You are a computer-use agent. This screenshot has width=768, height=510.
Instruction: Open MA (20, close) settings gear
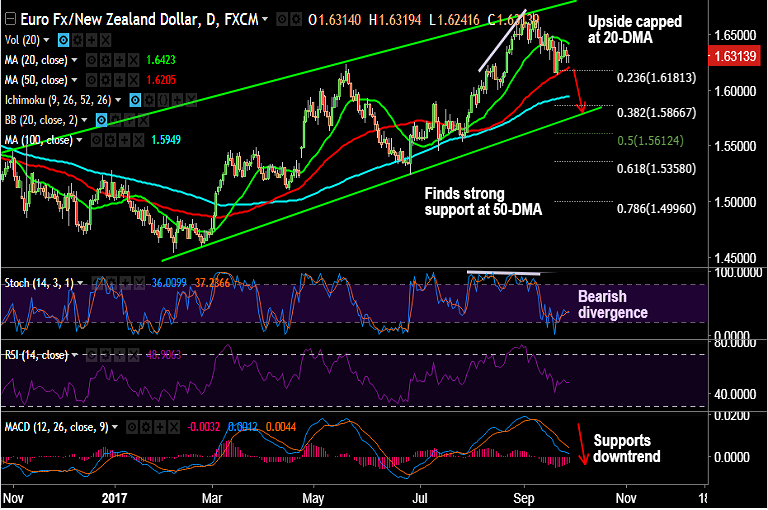(x=105, y=60)
